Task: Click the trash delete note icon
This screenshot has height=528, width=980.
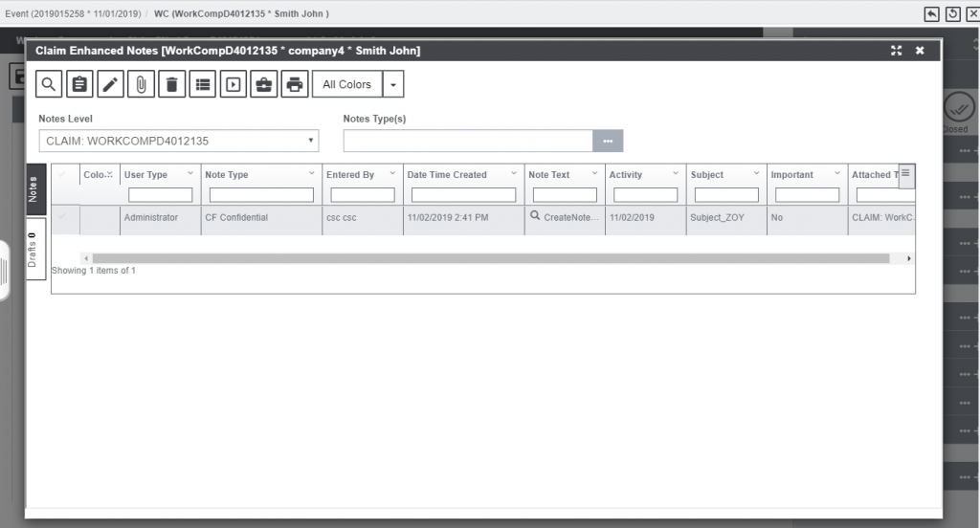Action: (171, 84)
